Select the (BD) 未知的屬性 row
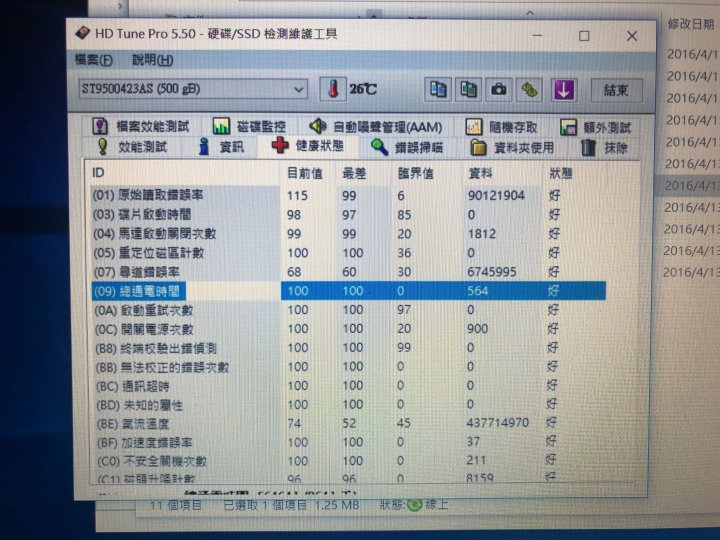Image resolution: width=720 pixels, height=540 pixels. pyautogui.click(x=348, y=405)
